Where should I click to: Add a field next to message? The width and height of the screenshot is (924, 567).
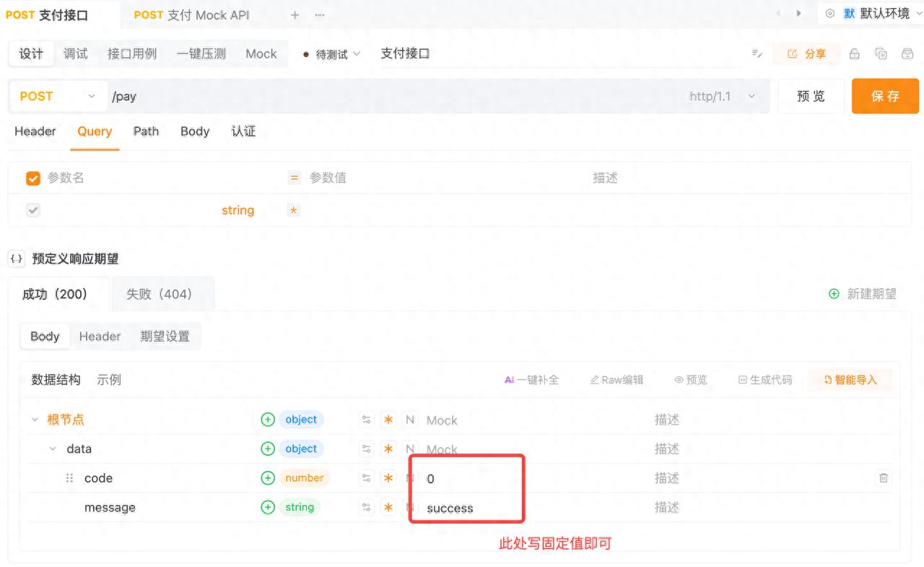tap(268, 507)
